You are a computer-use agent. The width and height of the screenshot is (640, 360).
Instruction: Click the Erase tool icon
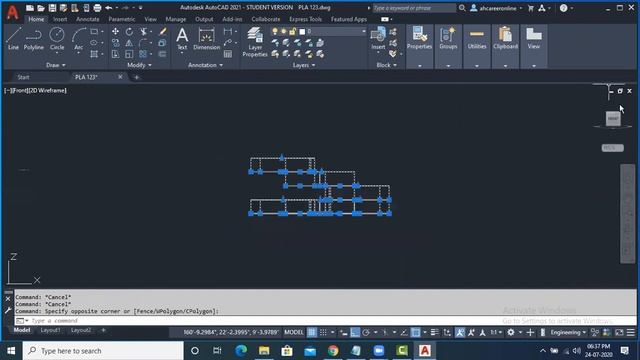coord(162,31)
